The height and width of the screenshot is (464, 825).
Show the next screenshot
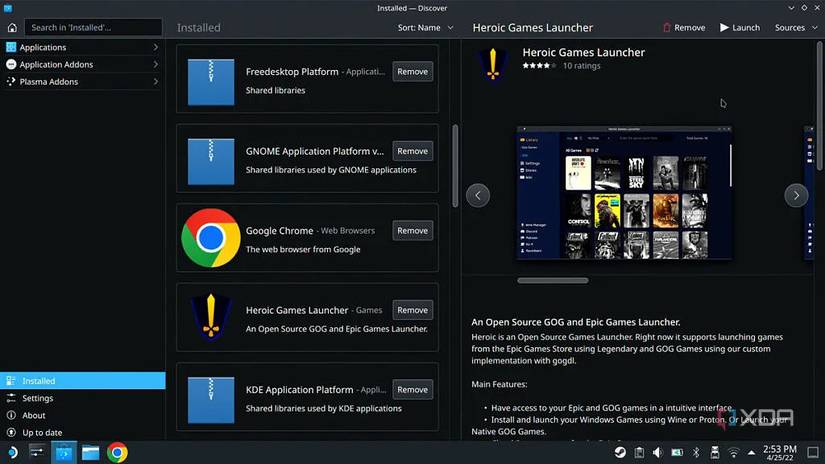[796, 195]
